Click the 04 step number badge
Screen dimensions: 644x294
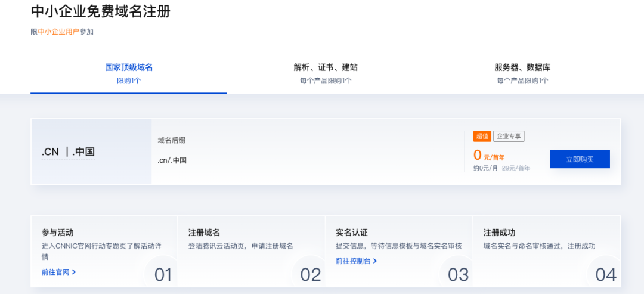point(606,275)
